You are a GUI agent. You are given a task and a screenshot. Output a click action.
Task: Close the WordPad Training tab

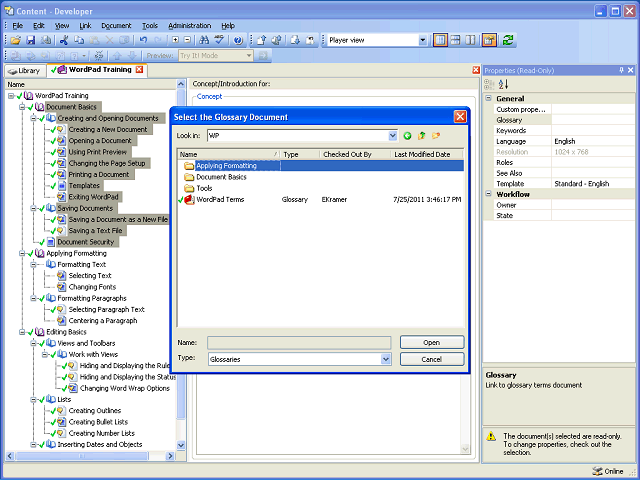pyautogui.click(x=139, y=70)
